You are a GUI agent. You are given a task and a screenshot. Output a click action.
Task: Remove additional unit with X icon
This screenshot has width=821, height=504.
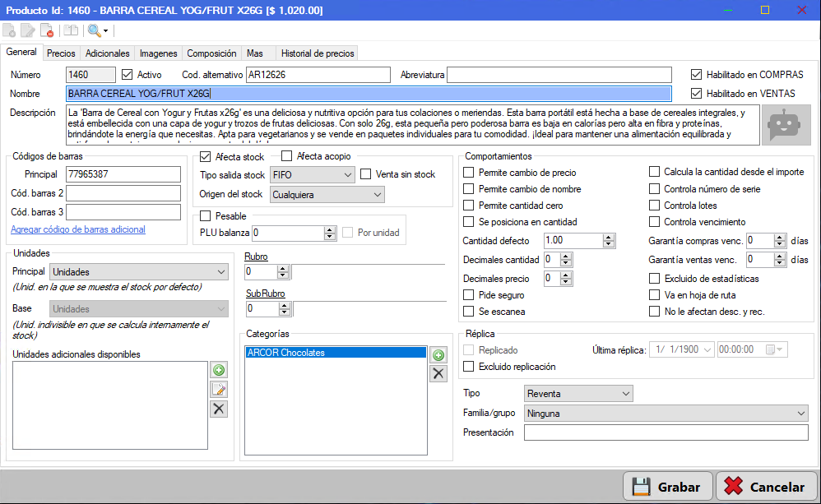pos(219,409)
